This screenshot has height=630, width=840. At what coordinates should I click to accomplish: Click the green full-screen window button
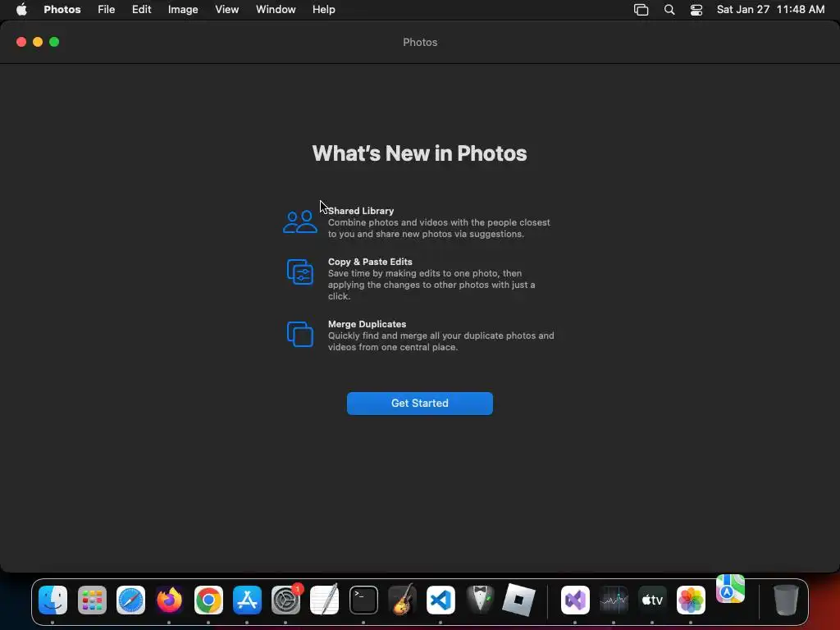(x=54, y=42)
